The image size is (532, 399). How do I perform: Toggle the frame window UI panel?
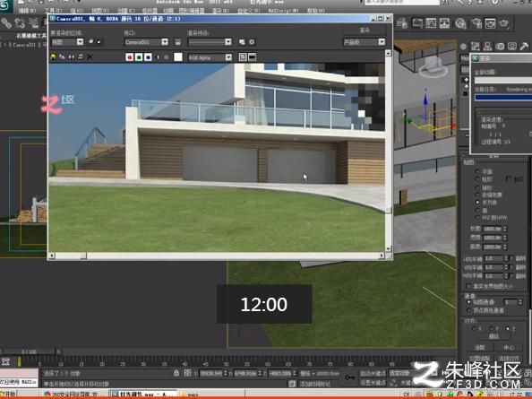click(x=252, y=57)
